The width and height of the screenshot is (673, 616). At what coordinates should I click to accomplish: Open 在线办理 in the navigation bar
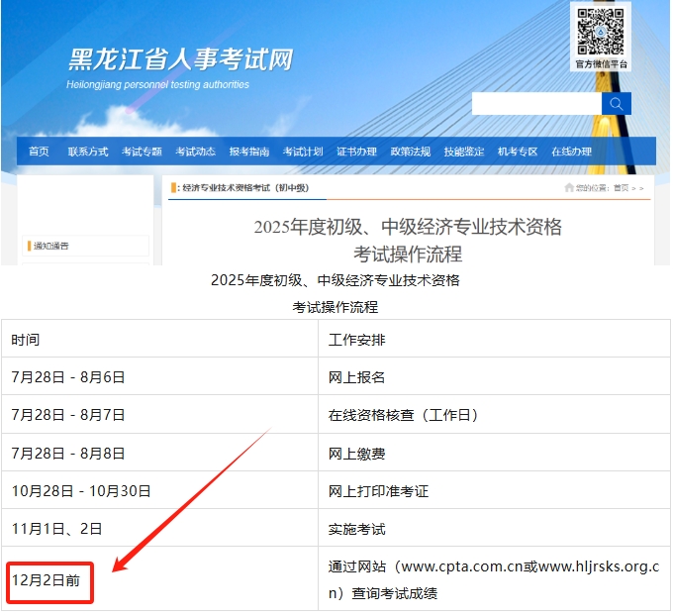point(571,152)
